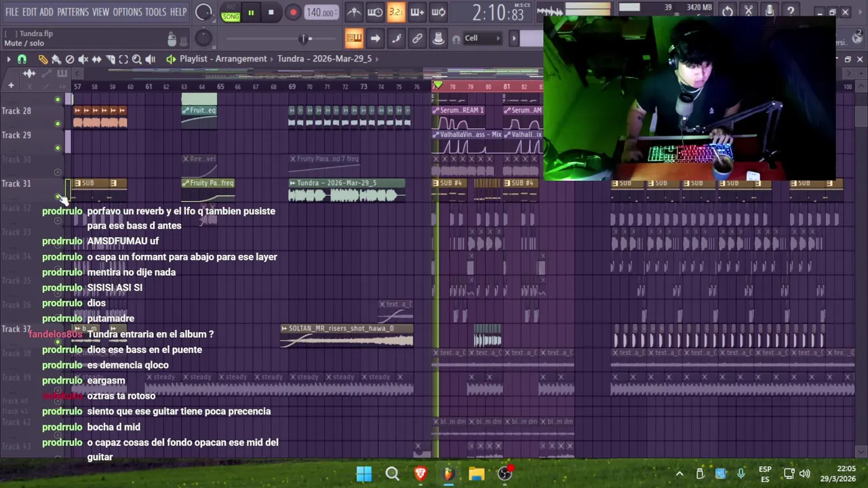Open the HELP menu
Viewport: 868px width, 488px height.
coord(178,12)
